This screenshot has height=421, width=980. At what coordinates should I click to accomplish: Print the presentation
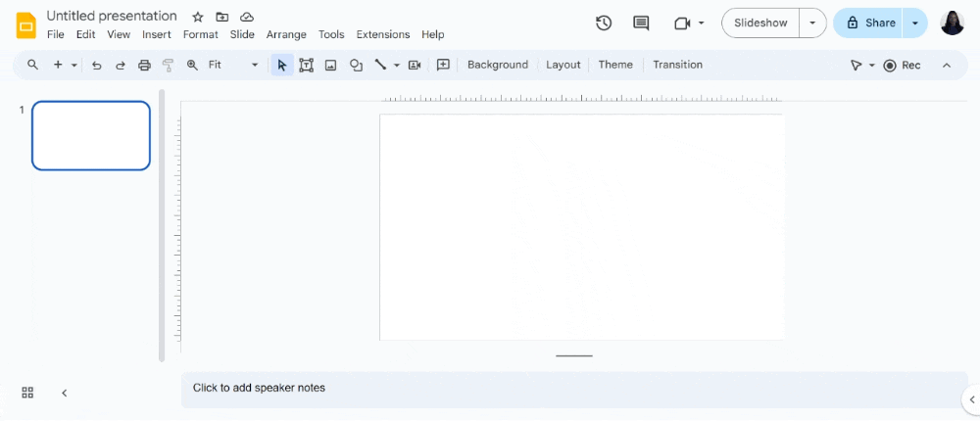(144, 65)
